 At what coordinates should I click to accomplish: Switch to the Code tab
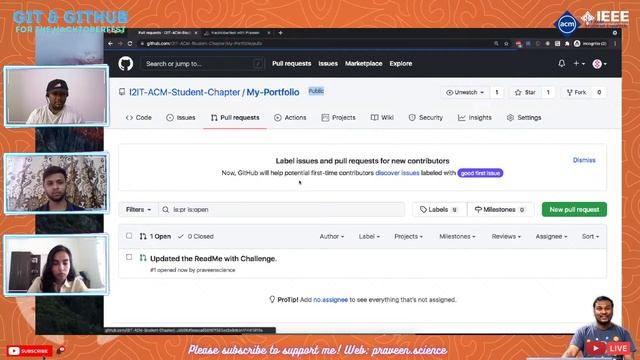click(139, 118)
